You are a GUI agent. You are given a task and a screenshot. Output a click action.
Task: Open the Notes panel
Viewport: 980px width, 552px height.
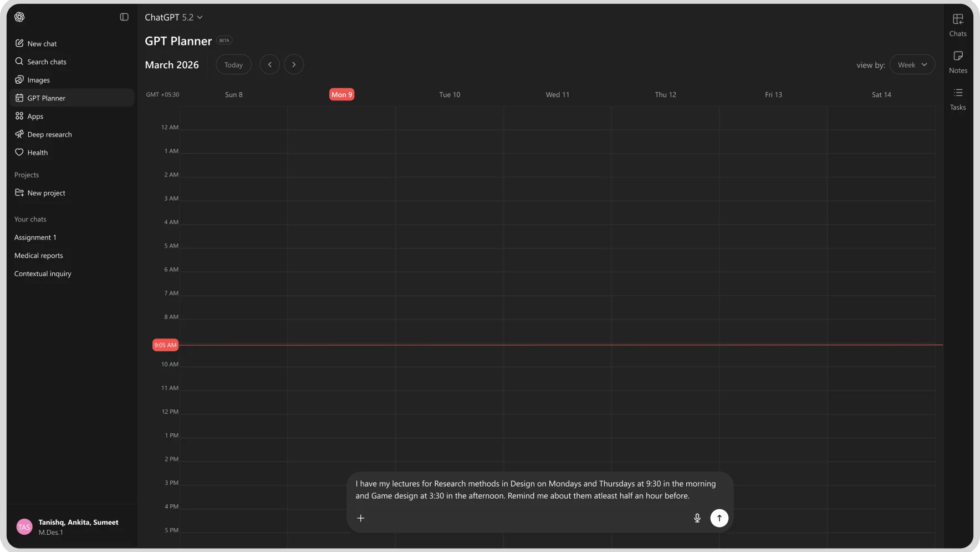[x=958, y=62]
